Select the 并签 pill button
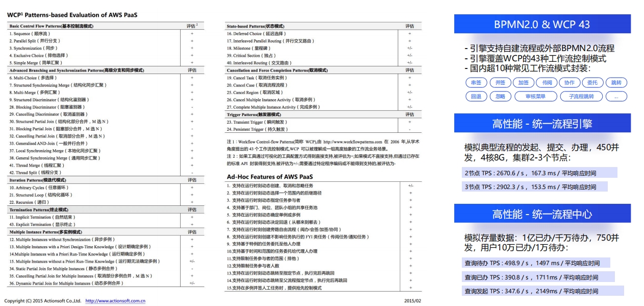The width and height of the screenshot is (644, 306). tap(501, 82)
